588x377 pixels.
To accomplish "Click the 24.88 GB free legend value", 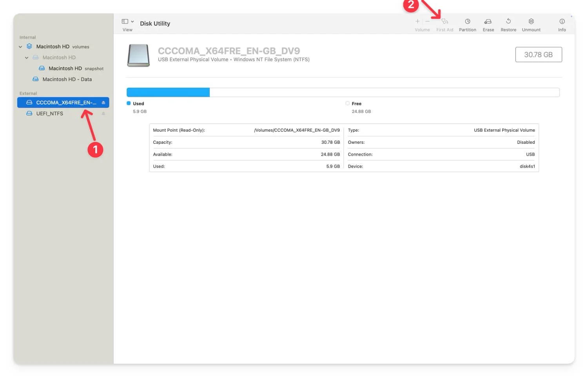I will (361, 112).
